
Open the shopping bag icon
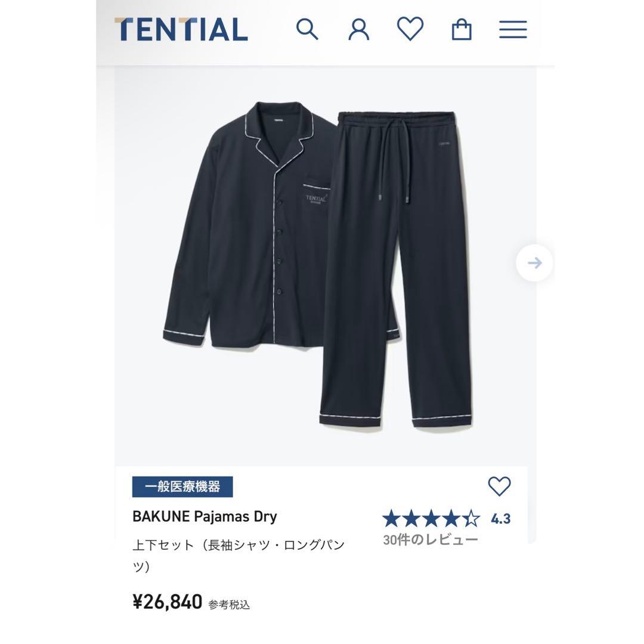click(461, 29)
